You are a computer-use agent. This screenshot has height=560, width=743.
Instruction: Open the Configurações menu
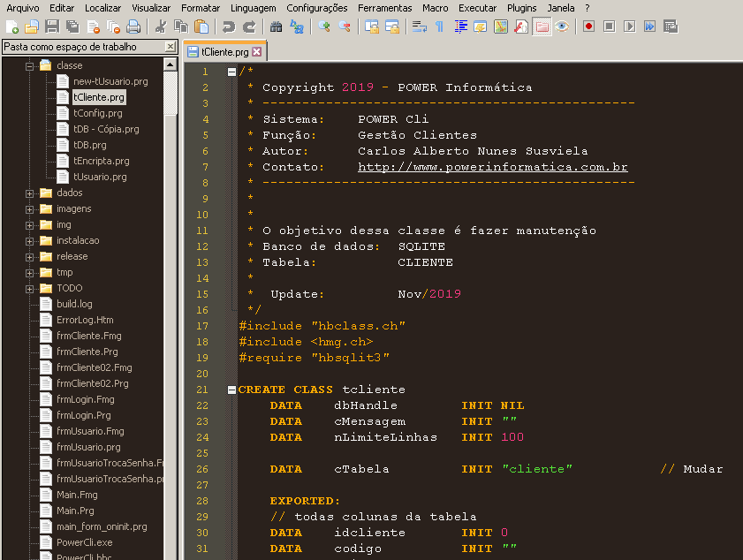(x=316, y=8)
